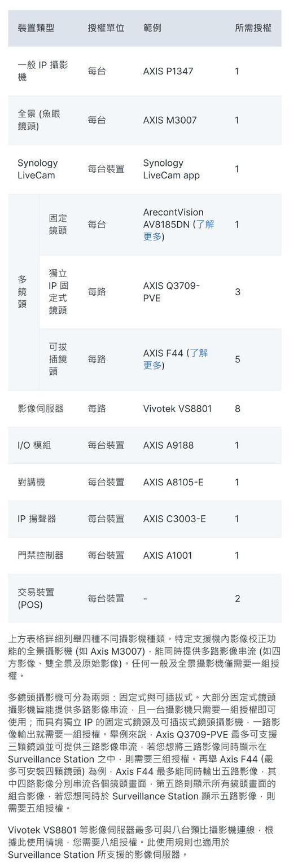Click the 授權單位 column header
289x868 pixels.
pyautogui.click(x=106, y=28)
